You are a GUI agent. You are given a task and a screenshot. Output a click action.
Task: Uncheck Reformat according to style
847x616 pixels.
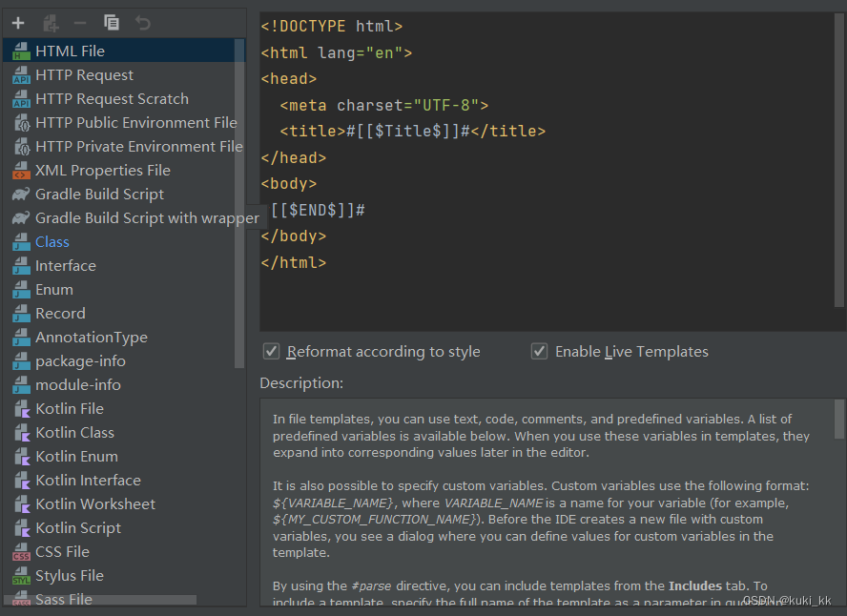pyautogui.click(x=271, y=351)
